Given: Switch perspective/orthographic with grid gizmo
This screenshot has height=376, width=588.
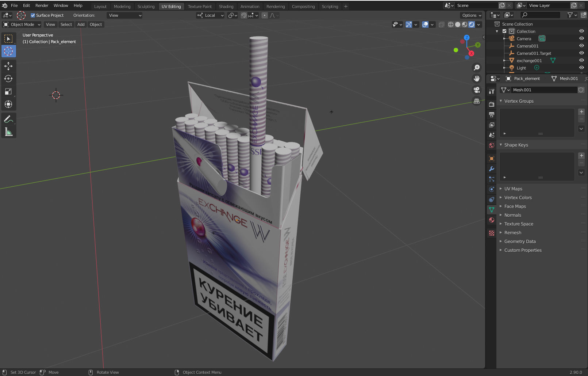Looking at the screenshot, I should [477, 101].
